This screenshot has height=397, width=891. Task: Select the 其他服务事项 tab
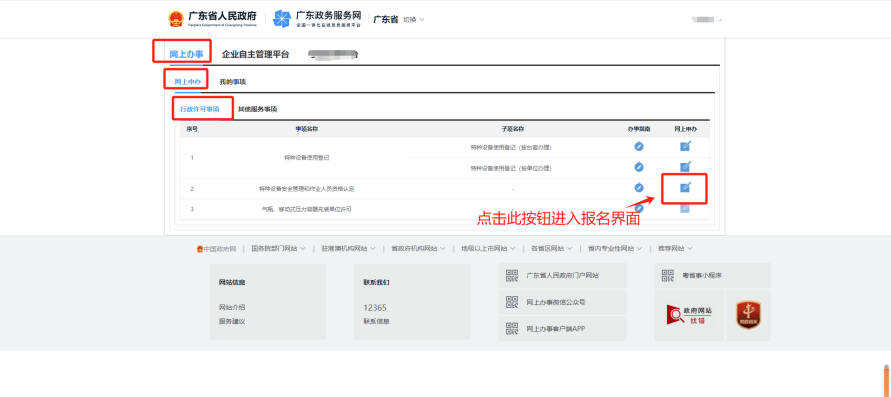tap(257, 109)
